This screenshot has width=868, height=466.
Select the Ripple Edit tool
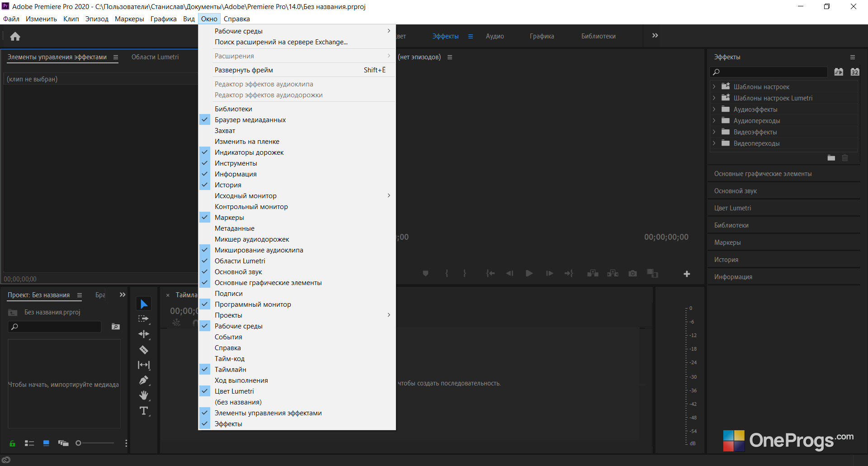pyautogui.click(x=144, y=334)
